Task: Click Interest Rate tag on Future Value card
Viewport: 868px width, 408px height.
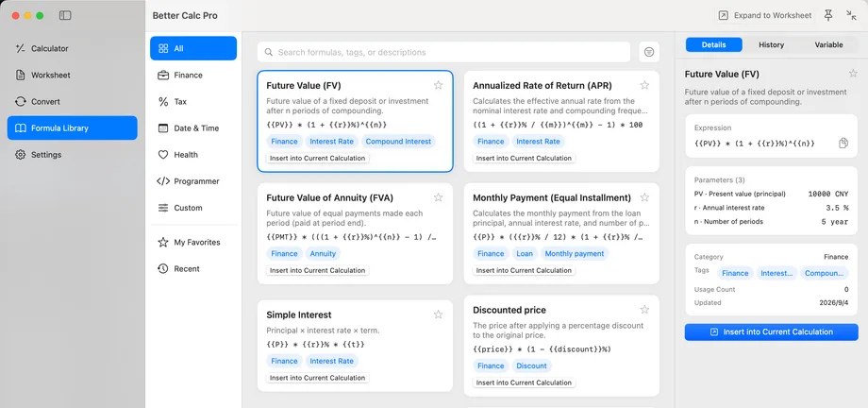Action: click(331, 142)
